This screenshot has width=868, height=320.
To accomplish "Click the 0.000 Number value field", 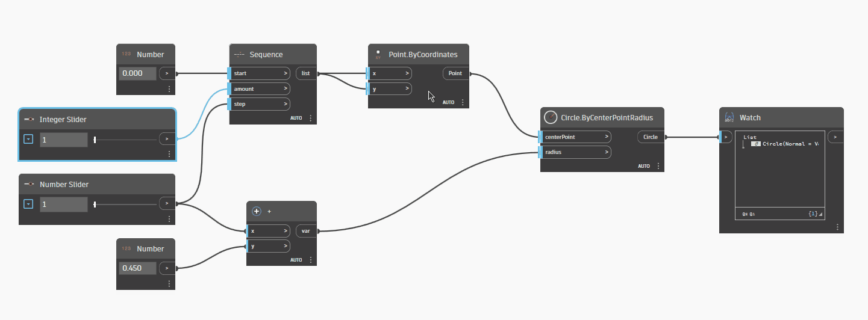I will 137,74.
